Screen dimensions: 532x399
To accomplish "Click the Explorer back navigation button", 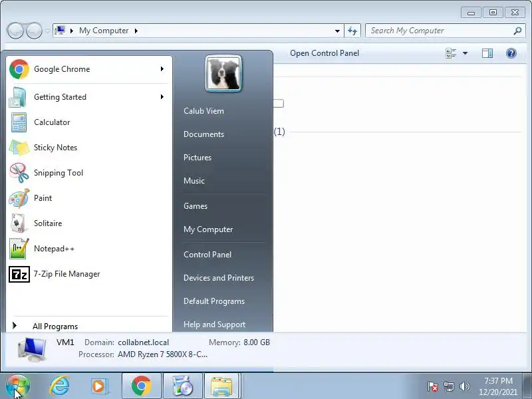I will tap(15, 31).
